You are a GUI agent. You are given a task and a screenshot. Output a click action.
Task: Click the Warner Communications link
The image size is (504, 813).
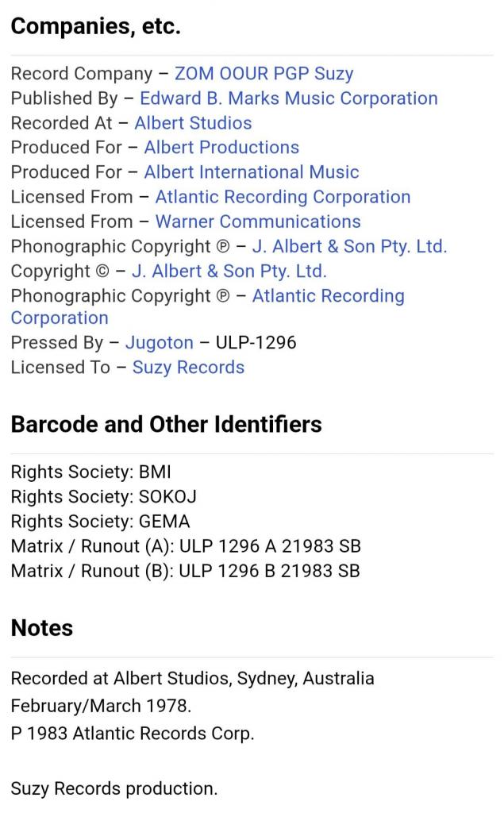[x=258, y=222]
